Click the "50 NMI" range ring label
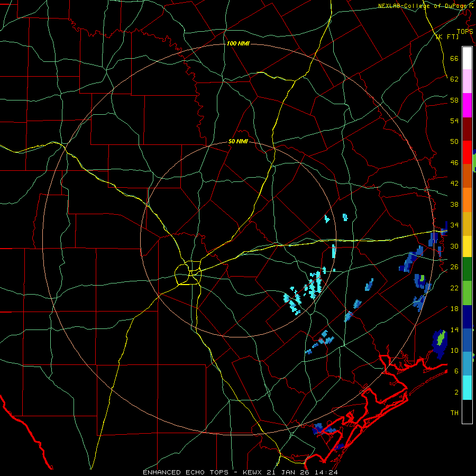The height and width of the screenshot is (476, 476). (x=239, y=141)
